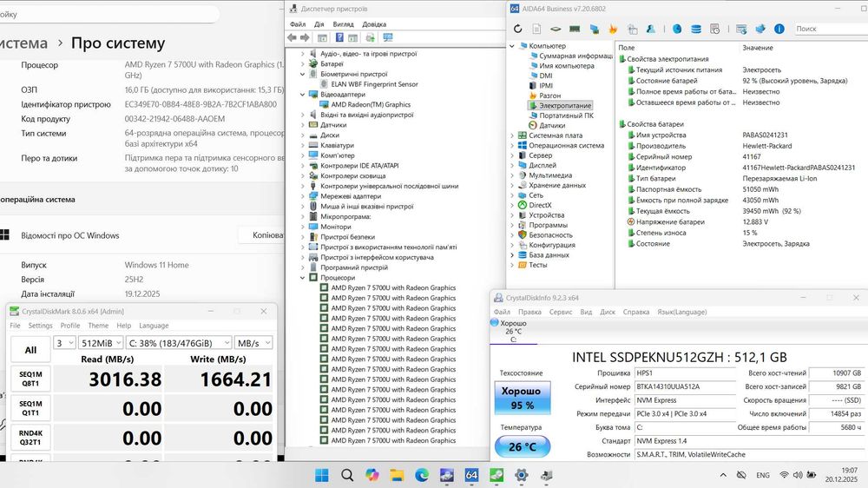Open Файл menu in Device Manager
Viewport: 868px width, 488px height.
[297, 24]
